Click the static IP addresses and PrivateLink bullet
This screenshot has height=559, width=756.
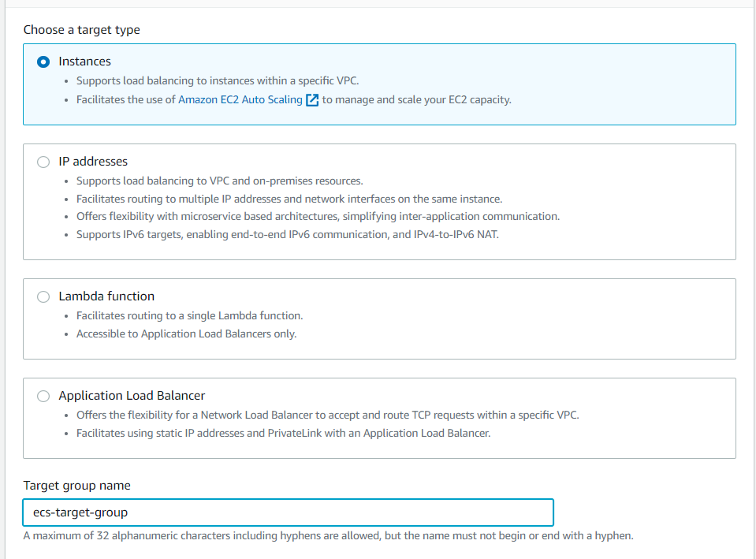coord(283,433)
